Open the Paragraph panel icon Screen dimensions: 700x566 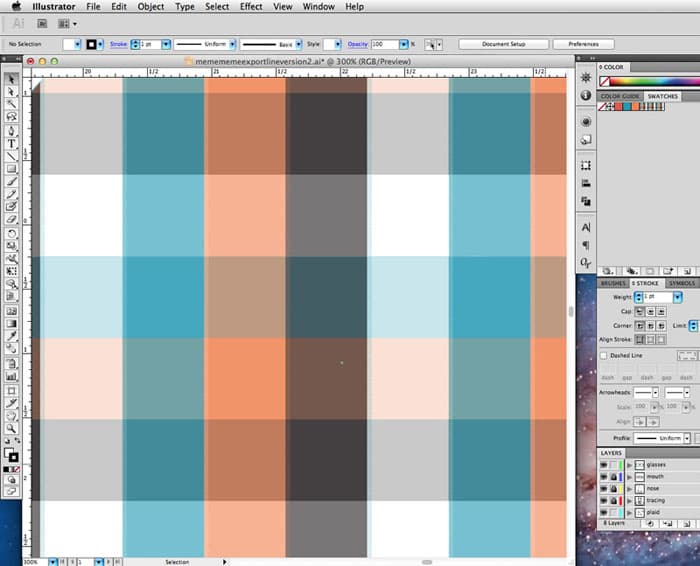[x=586, y=245]
